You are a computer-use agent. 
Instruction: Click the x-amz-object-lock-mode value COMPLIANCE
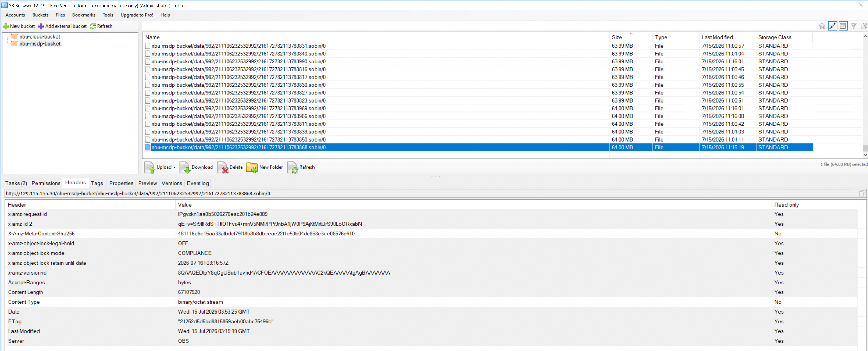(x=195, y=253)
